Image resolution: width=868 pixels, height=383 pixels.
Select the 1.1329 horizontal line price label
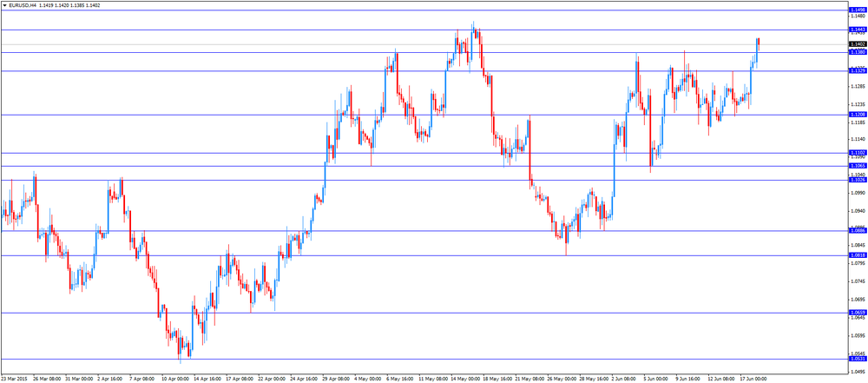[x=857, y=71]
